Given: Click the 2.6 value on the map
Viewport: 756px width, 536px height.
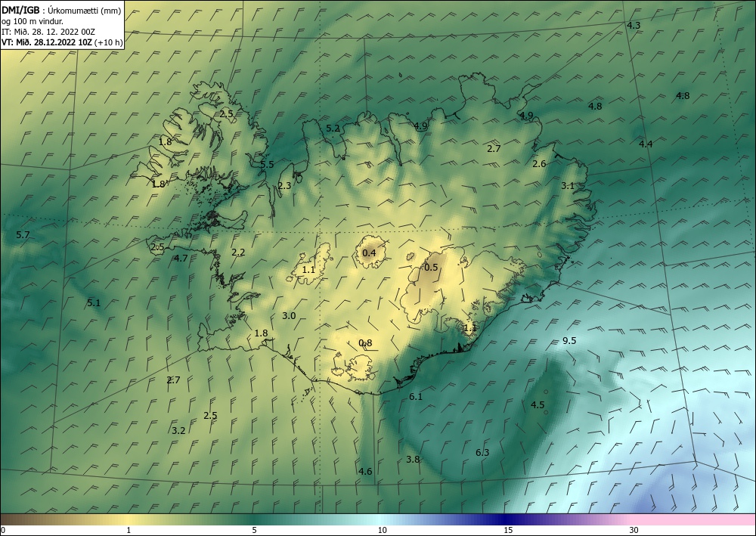Looking at the screenshot, I should [539, 164].
